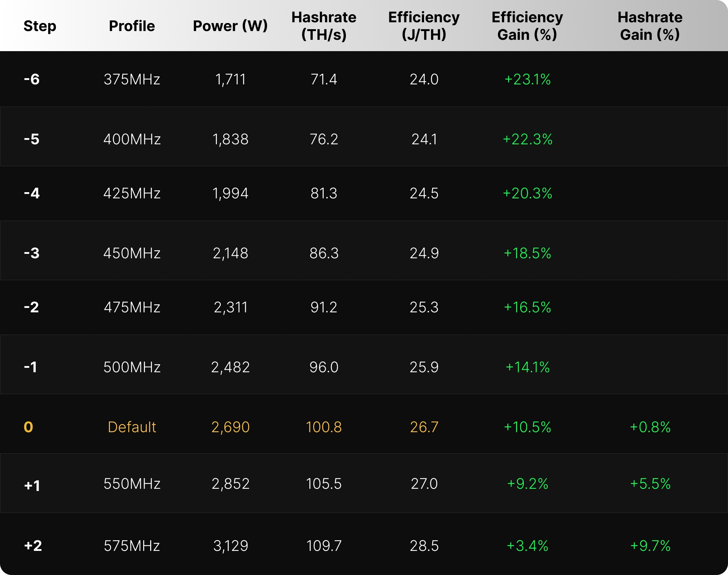Click the Step column header

point(40,26)
